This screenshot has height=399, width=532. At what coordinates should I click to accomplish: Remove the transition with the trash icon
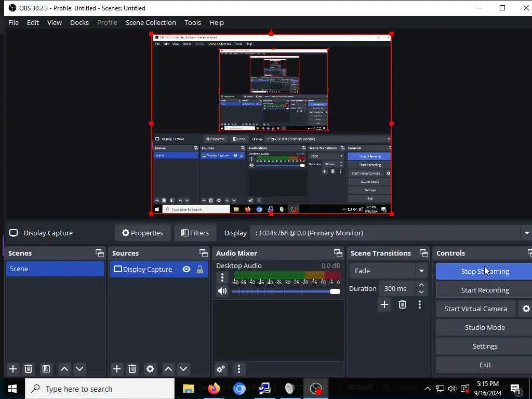[x=403, y=304]
